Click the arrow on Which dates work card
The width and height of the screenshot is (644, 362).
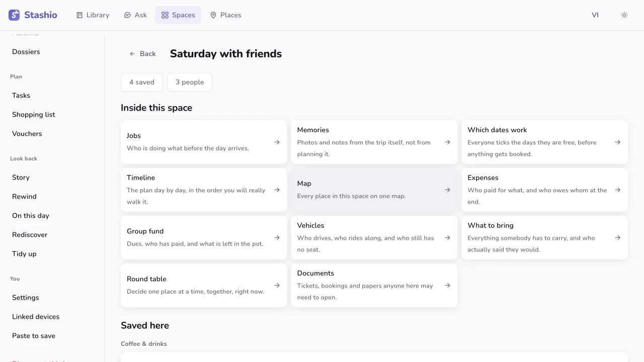(618, 142)
